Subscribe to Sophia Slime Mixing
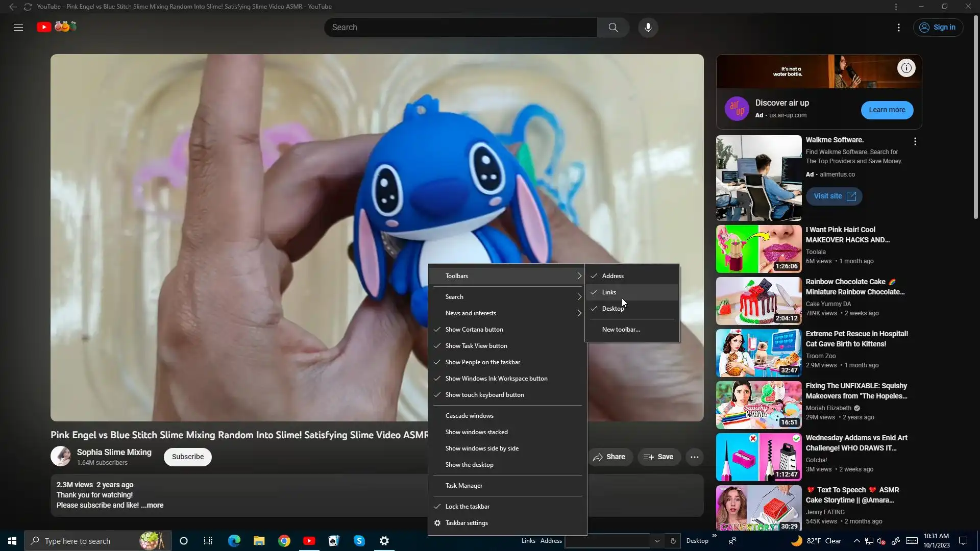980x551 pixels. click(187, 457)
